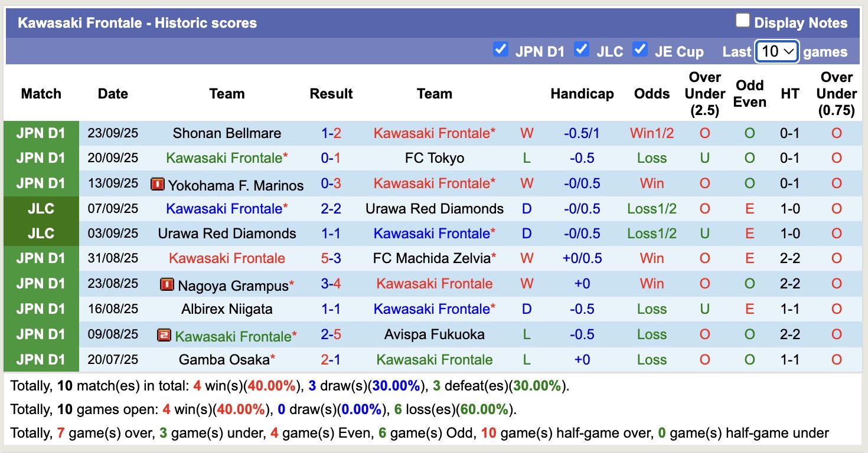Select FC Tokyo team link

pos(435,157)
